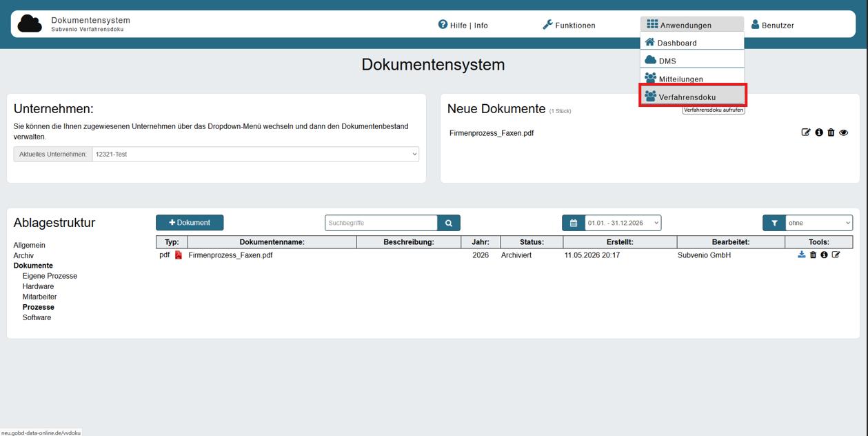The width and height of the screenshot is (868, 436).
Task: Show info for the new document Firmenprozess_Faxen.pdf
Action: point(819,132)
